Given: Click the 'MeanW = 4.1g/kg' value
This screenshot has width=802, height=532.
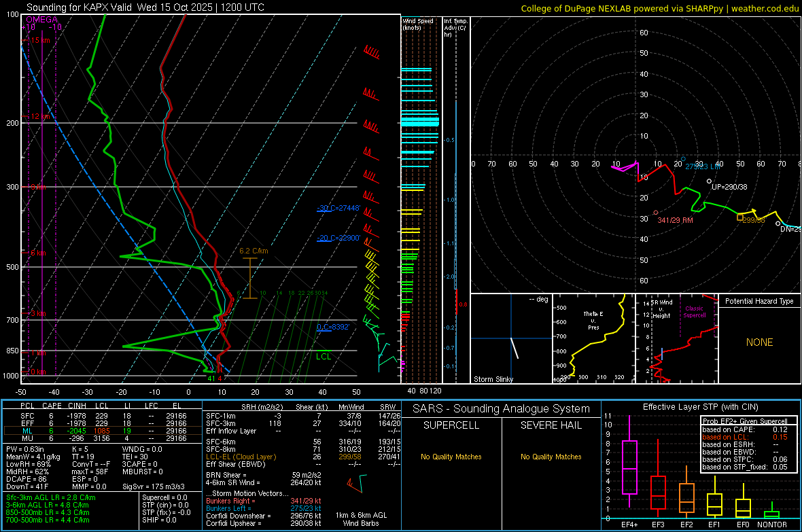Looking at the screenshot, I should pos(33,457).
